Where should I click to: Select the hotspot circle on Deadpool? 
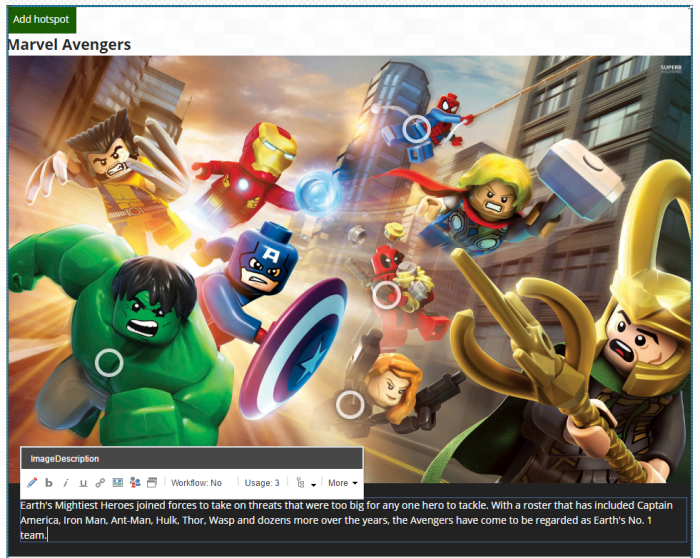pos(386,294)
